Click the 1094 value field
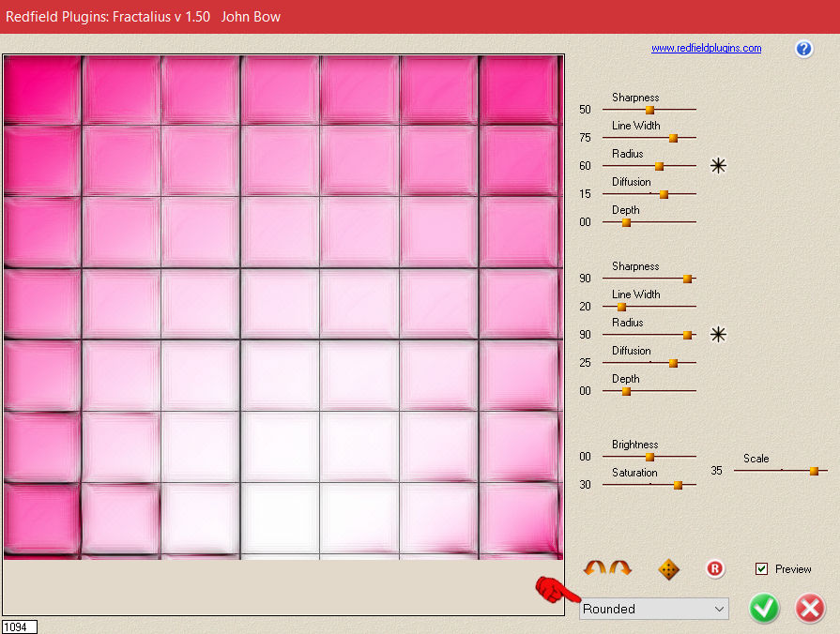The image size is (840, 634). pos(20,627)
